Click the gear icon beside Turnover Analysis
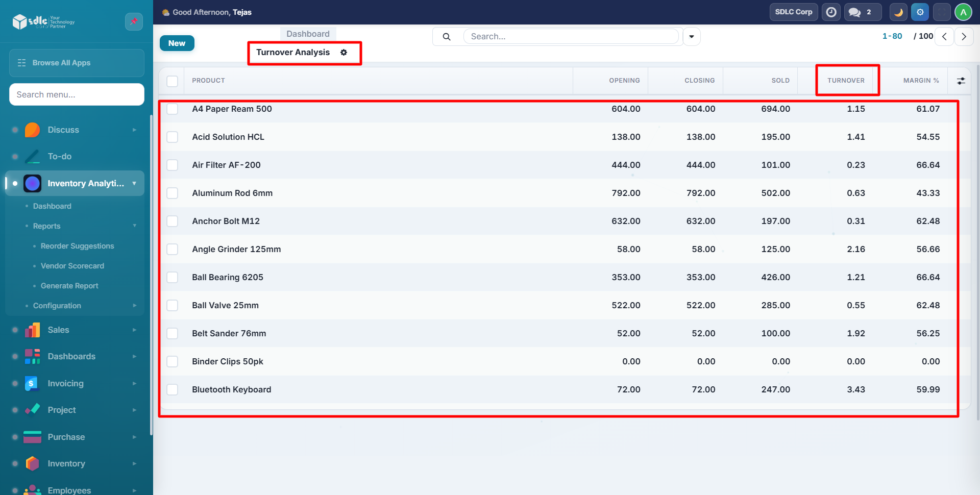This screenshot has width=980, height=495. point(344,53)
